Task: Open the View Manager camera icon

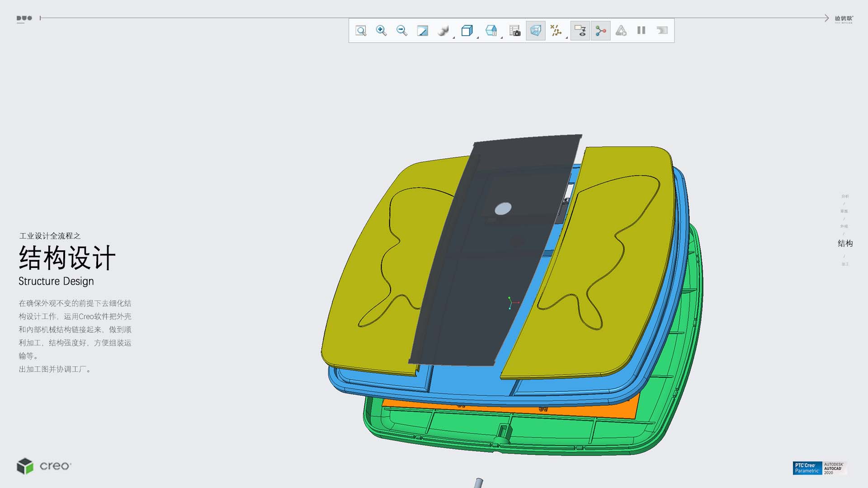Action: click(x=514, y=31)
